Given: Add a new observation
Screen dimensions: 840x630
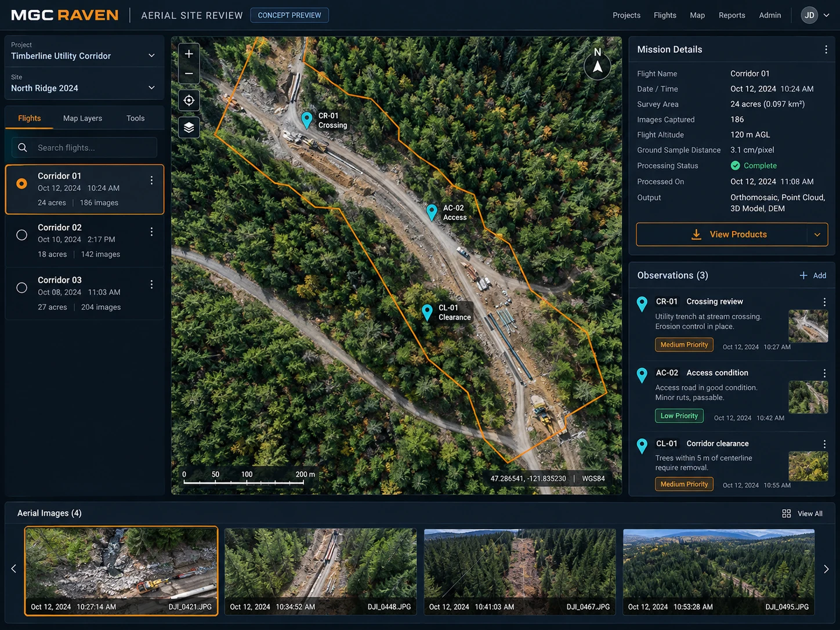Looking at the screenshot, I should coord(813,276).
